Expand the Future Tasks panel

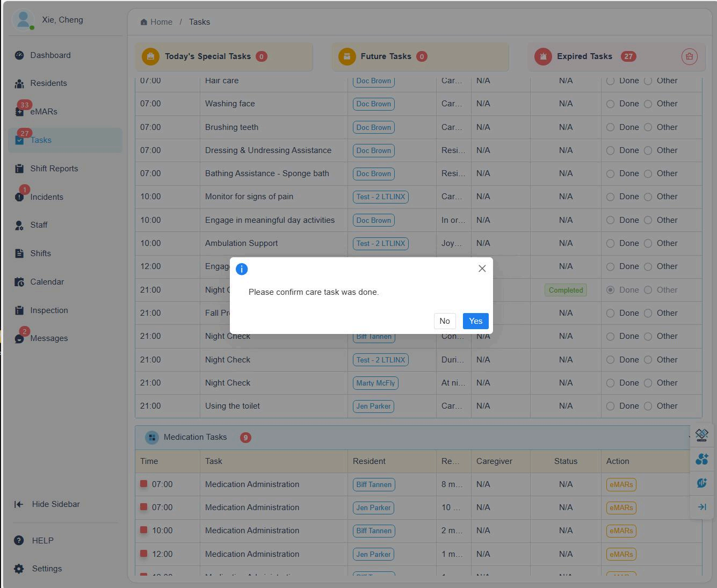pyautogui.click(x=386, y=56)
